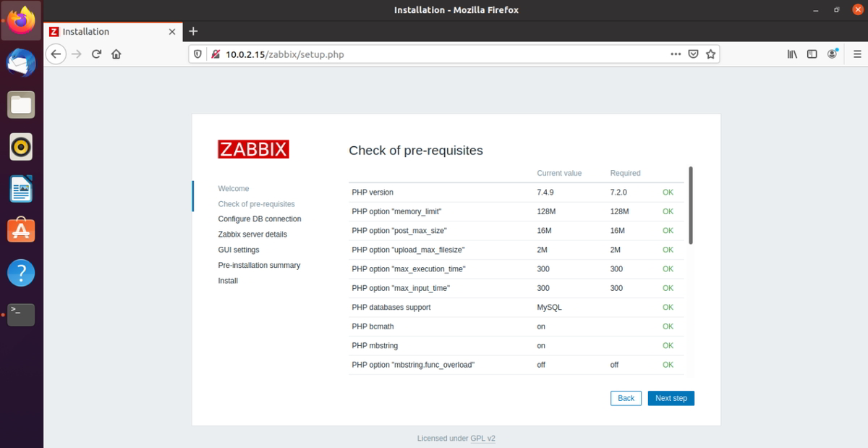Go to the Firefox home page
Screen dimensions: 868x448
pyautogui.click(x=116, y=54)
